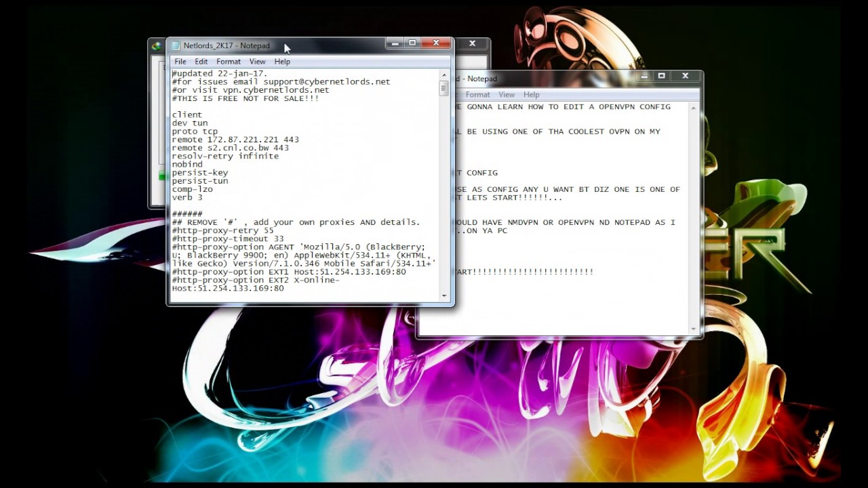Click the 'nobind' line
This screenshot has width=868, height=488.
coord(187,164)
